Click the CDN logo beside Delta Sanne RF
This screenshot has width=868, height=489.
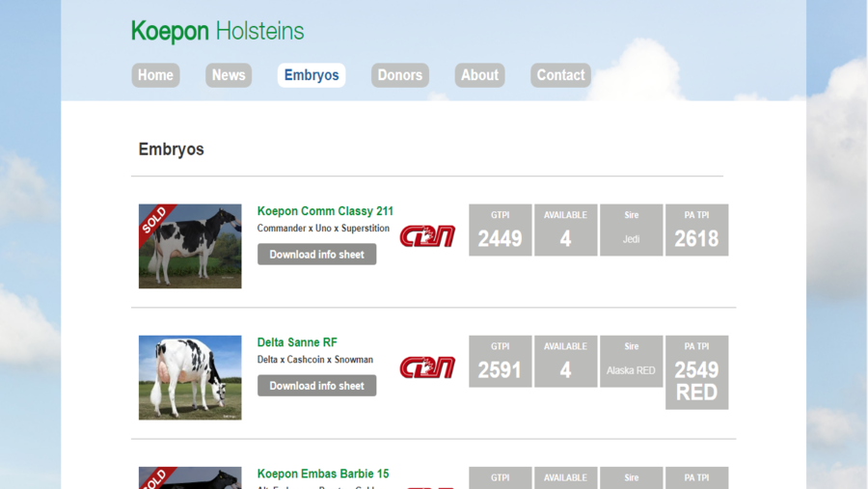tap(427, 367)
